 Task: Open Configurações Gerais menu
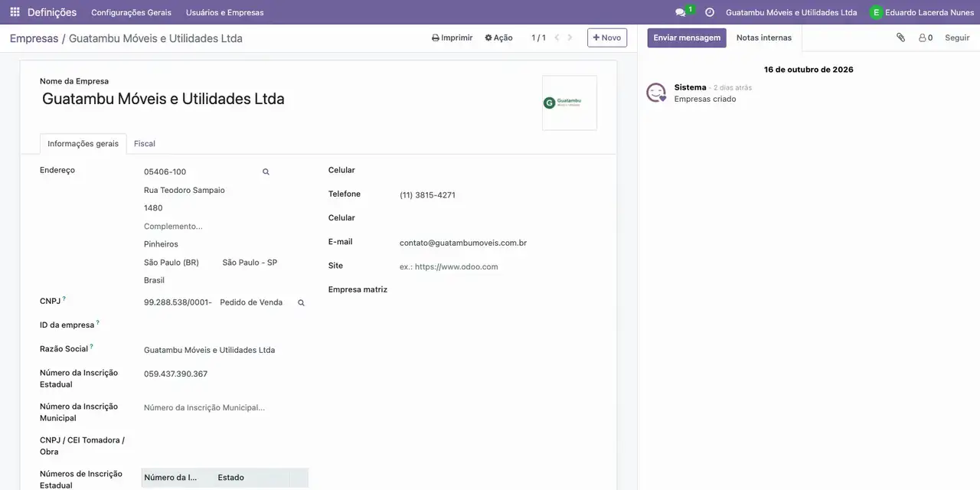(131, 12)
